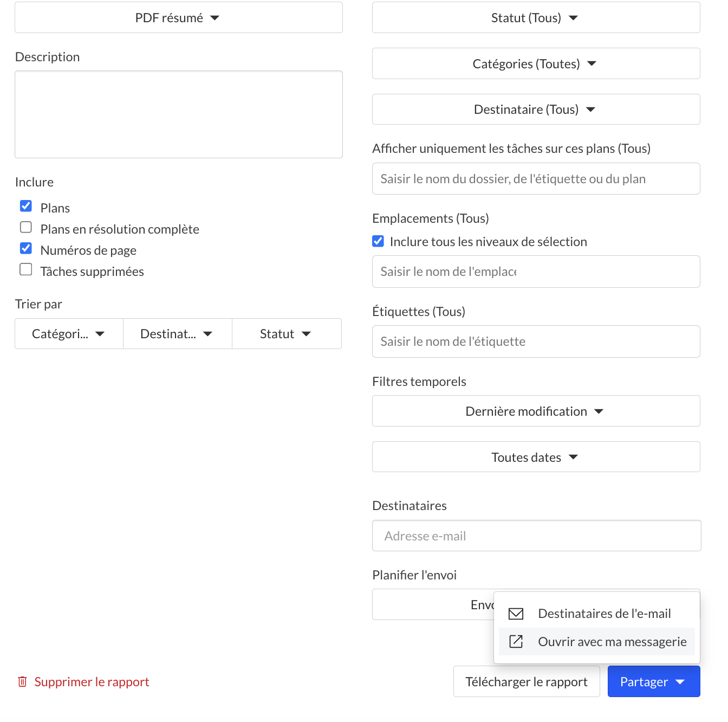This screenshot has width=728, height=722.
Task: Click inside the Description text area
Action: (x=179, y=114)
